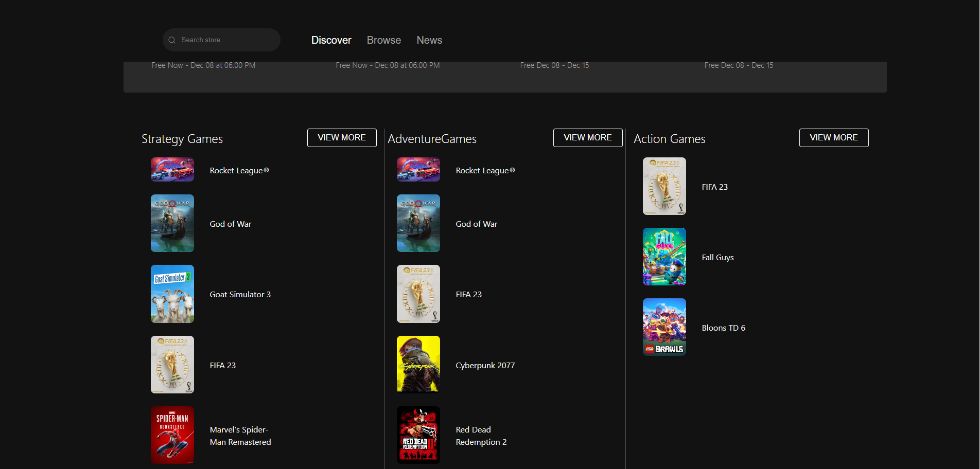Viewport: 980px width, 469px height.
Task: Click View More for AdventureGames
Action: coord(588,138)
